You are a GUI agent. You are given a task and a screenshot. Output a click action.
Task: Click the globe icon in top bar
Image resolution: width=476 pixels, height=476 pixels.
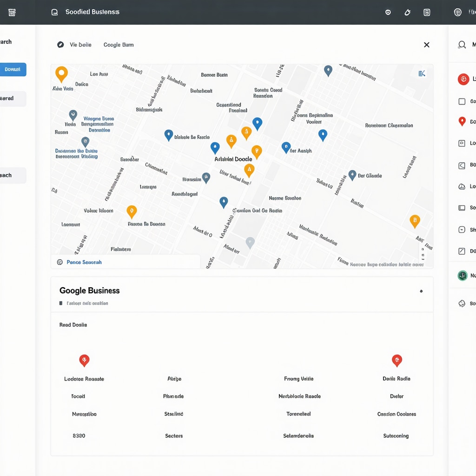point(458,12)
